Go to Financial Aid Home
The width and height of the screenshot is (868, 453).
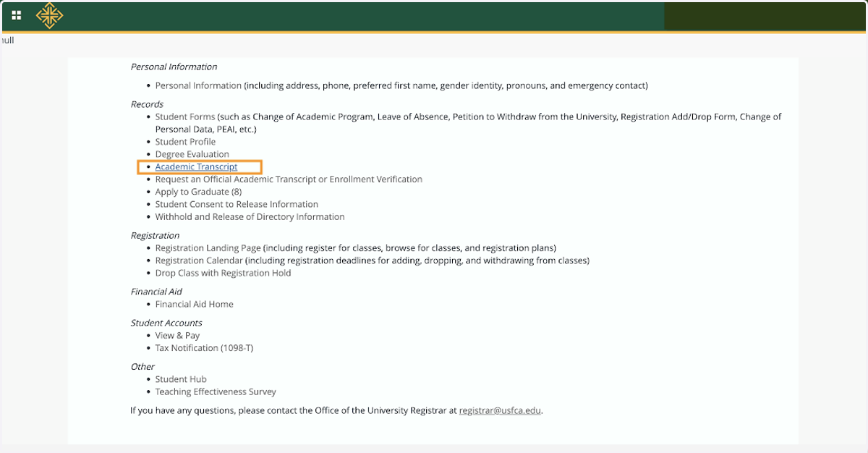[x=195, y=305]
